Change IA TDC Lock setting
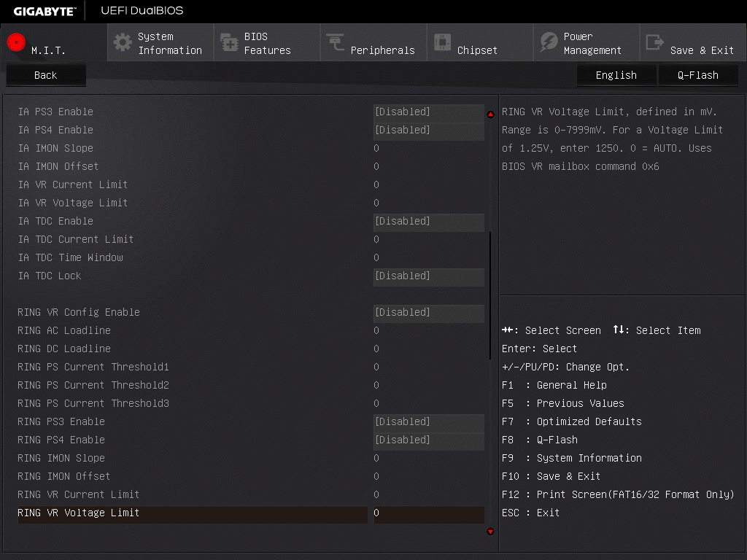The height and width of the screenshot is (560, 747). (x=429, y=276)
